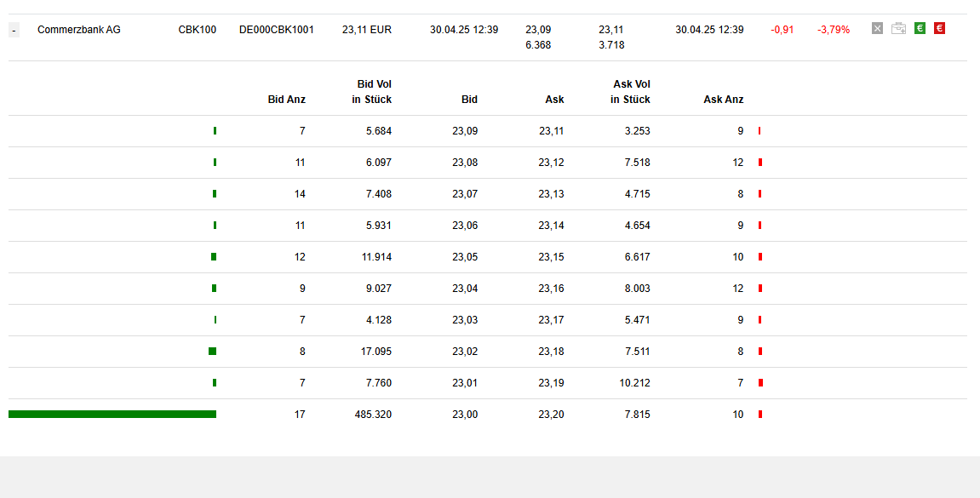The width and height of the screenshot is (980, 498).
Task: Select the ask price 23,20 in depth table
Action: click(551, 415)
